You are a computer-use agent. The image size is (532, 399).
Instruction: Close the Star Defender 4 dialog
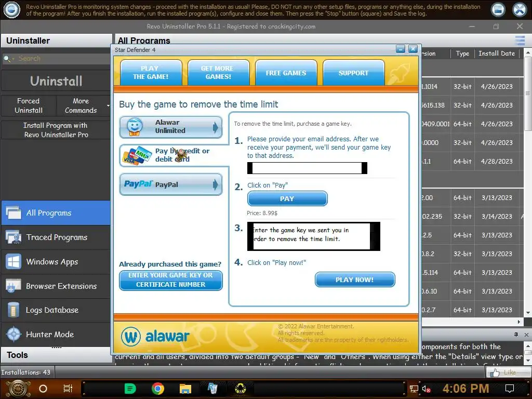tap(413, 49)
